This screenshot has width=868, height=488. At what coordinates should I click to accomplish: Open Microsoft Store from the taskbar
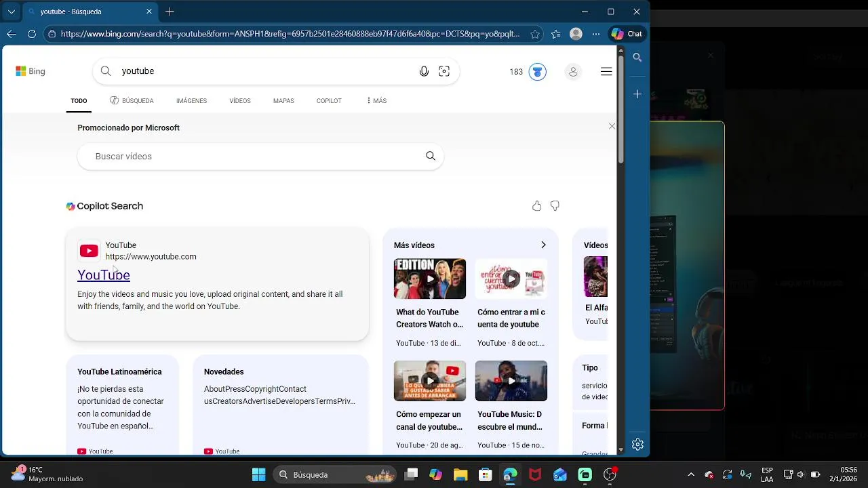[485, 474]
